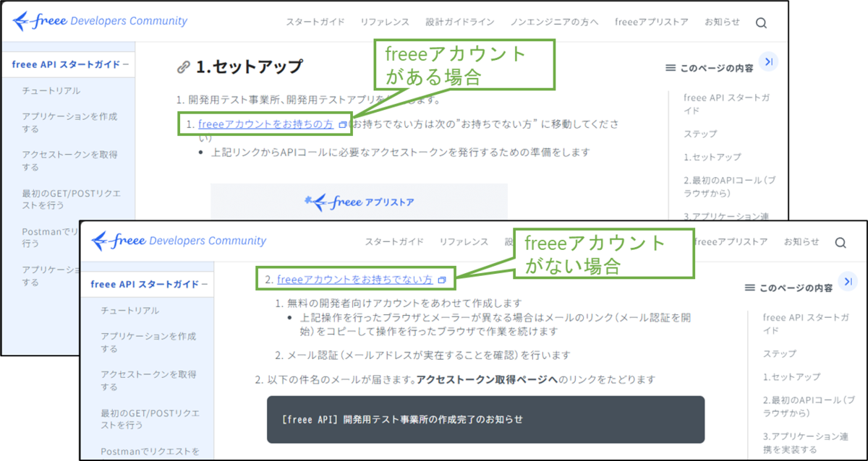Jump to freee API スタートガイド in back window contents list
The height and width of the screenshot is (461, 868).
coord(727,104)
